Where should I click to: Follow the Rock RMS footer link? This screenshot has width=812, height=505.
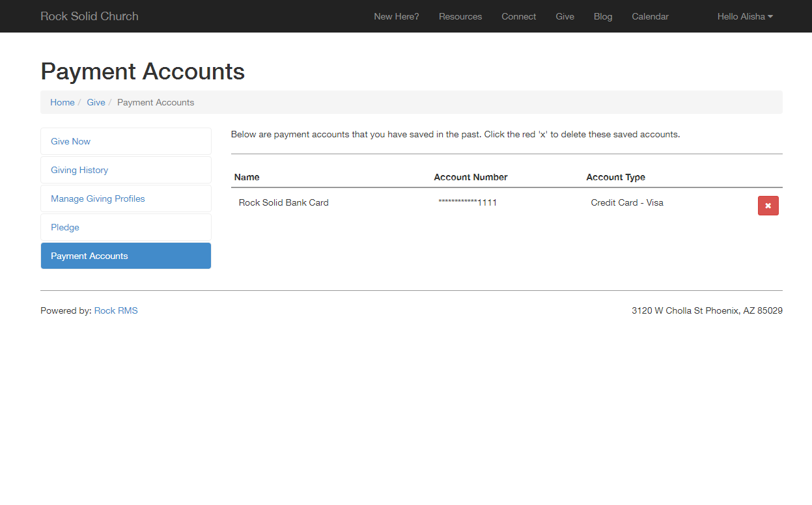[116, 310]
